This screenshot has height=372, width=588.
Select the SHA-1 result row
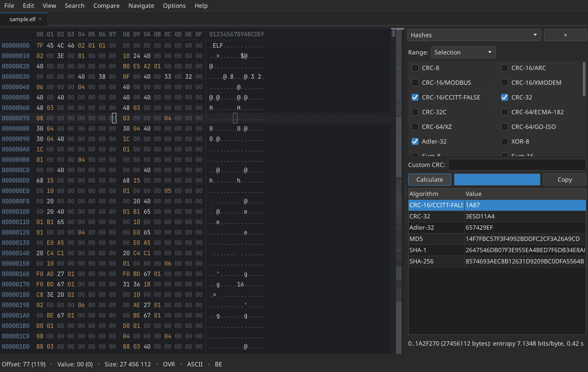[497, 250]
